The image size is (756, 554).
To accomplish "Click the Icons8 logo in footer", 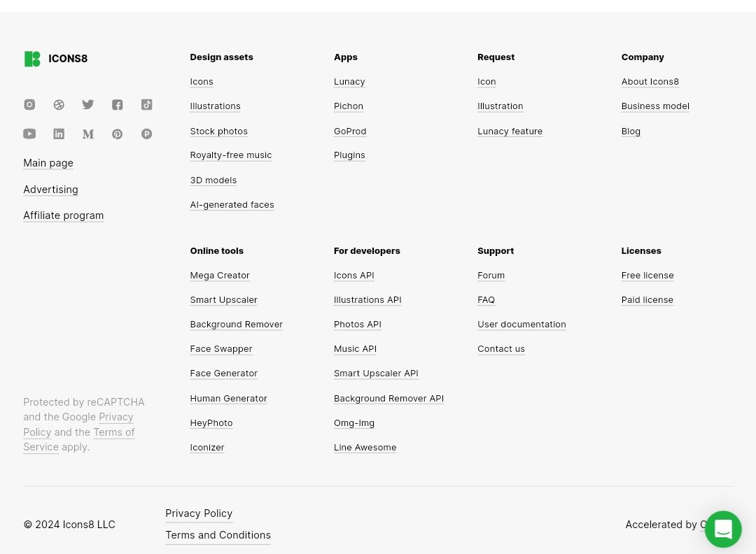I will tap(56, 59).
